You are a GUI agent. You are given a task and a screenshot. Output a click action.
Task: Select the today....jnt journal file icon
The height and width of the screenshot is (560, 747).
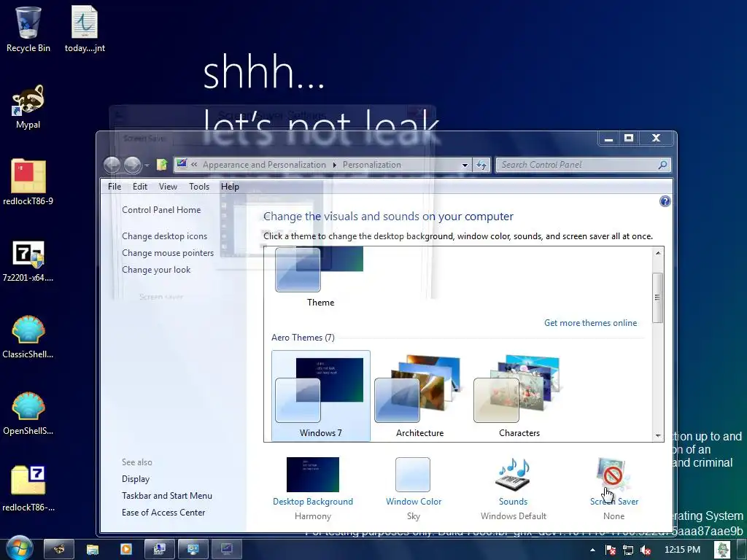click(x=85, y=28)
